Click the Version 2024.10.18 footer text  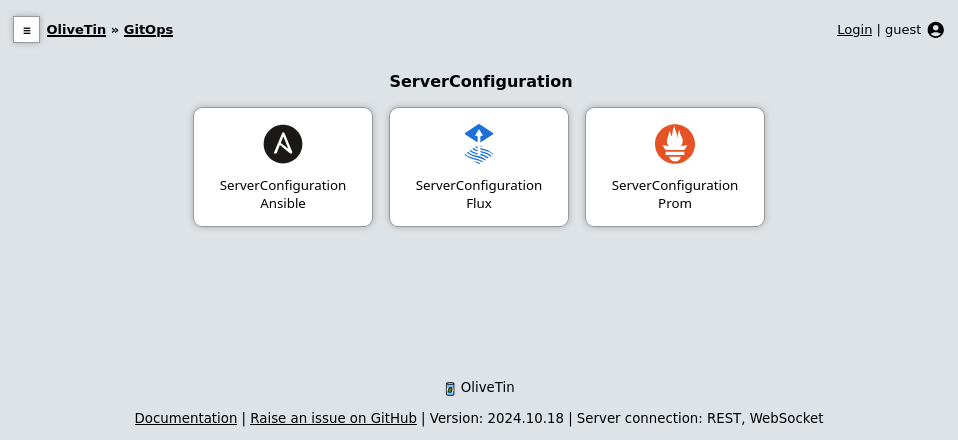coord(496,418)
